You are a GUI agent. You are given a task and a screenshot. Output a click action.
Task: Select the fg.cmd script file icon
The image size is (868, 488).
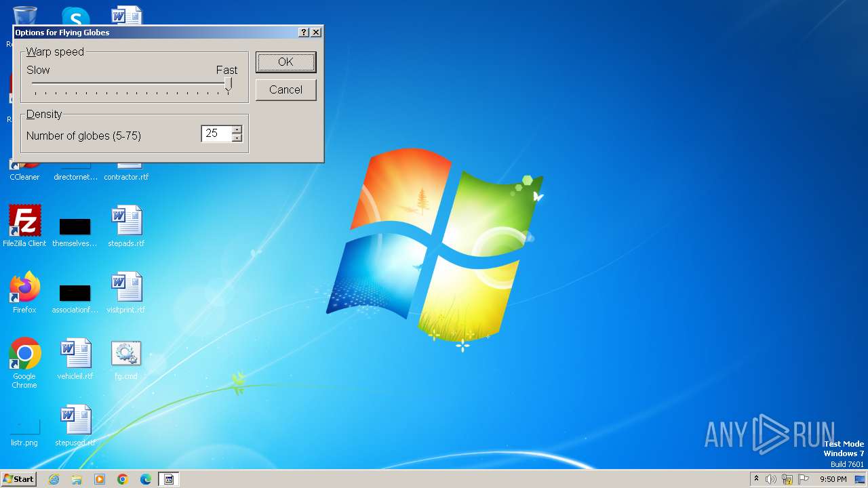point(126,359)
